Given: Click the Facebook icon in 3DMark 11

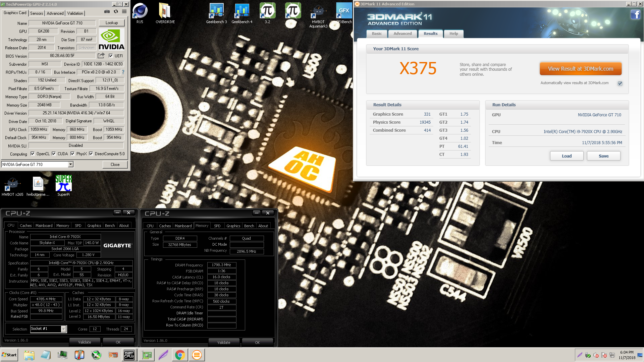Looking at the screenshot, I should point(635,14).
